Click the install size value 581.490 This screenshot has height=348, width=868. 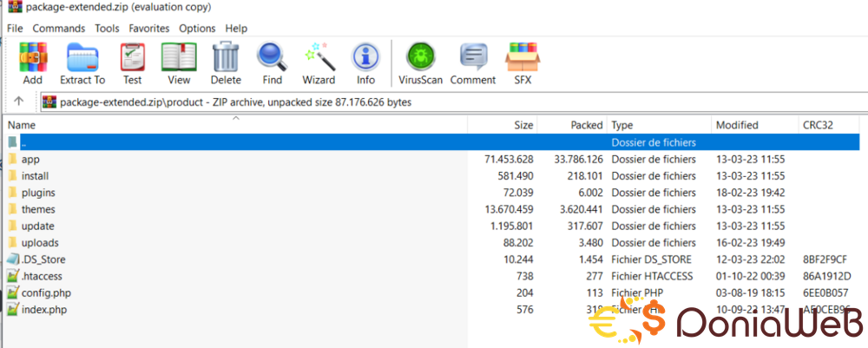516,176
